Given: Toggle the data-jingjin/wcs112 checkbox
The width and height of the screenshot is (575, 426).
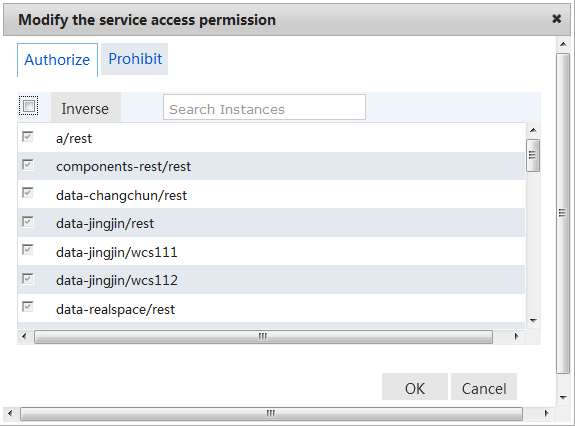Looking at the screenshot, I should 28,279.
